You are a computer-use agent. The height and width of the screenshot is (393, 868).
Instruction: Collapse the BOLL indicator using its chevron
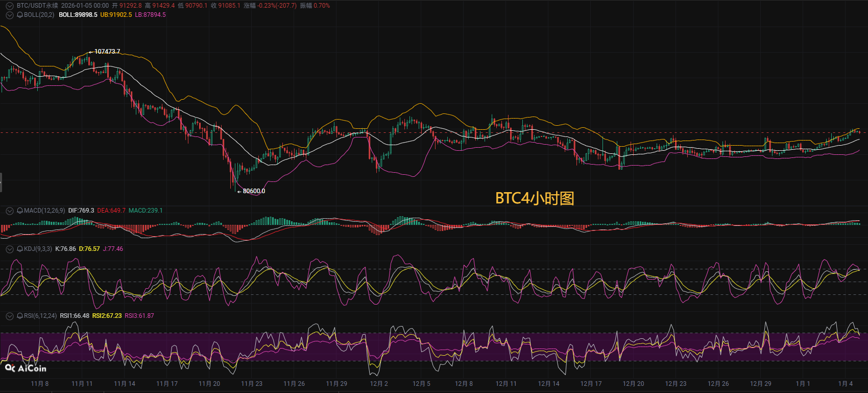tap(9, 15)
